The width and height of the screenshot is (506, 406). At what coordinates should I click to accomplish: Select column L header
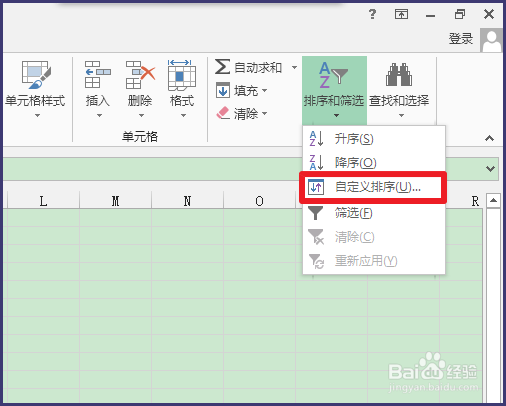click(x=43, y=201)
